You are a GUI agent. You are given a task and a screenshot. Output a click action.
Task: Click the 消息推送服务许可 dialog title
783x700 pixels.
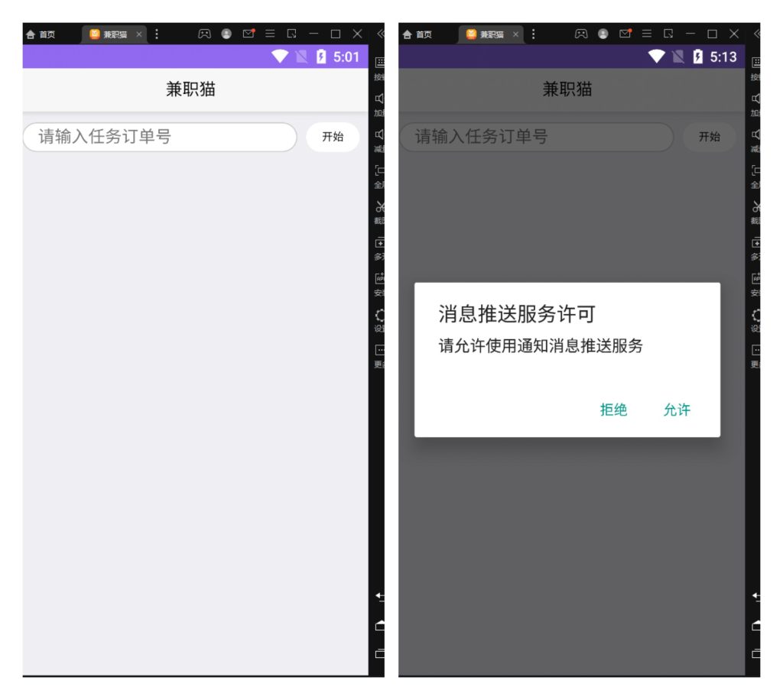click(x=517, y=314)
